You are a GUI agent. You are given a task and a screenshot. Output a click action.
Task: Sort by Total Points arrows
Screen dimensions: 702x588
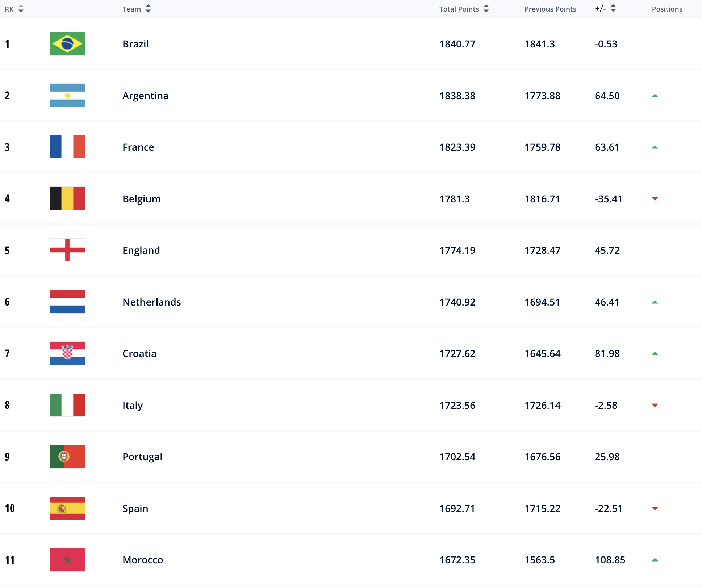click(486, 9)
